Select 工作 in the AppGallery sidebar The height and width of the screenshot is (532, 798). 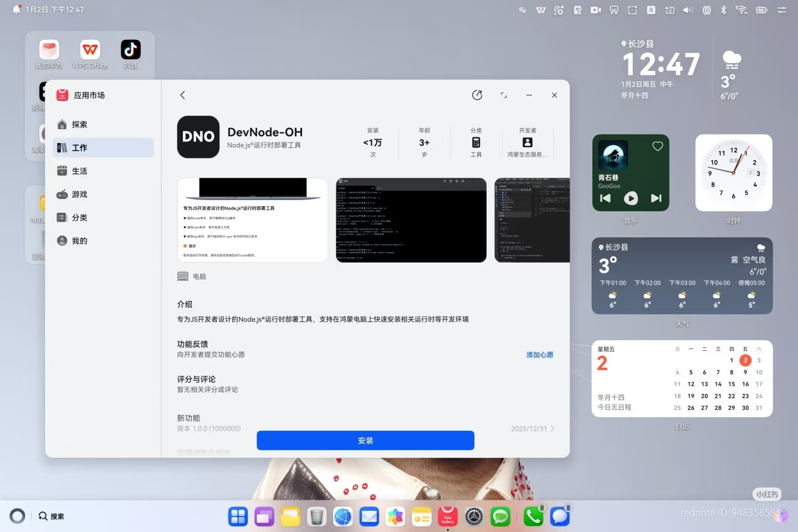pyautogui.click(x=104, y=148)
